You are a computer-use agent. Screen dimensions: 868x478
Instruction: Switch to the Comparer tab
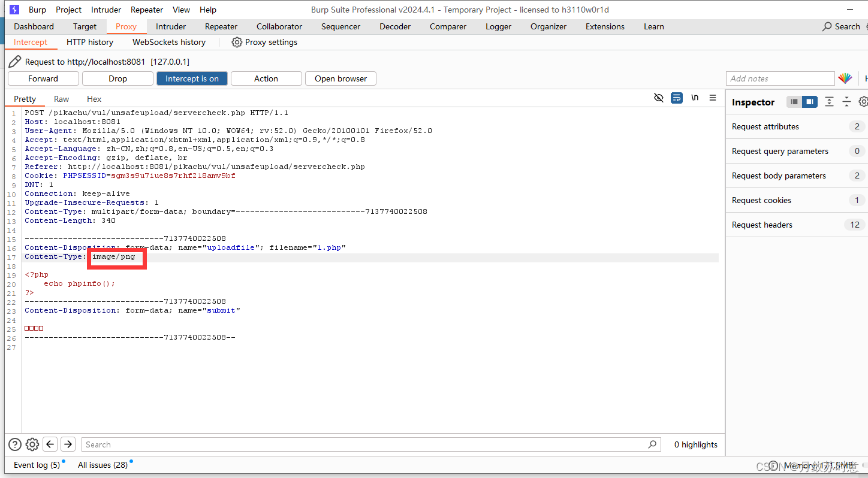coord(448,26)
